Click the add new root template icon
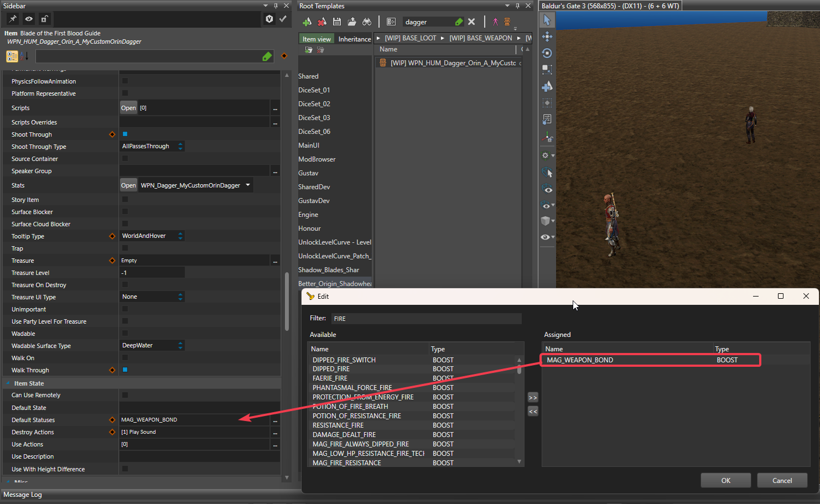The height and width of the screenshot is (504, 820). click(307, 22)
